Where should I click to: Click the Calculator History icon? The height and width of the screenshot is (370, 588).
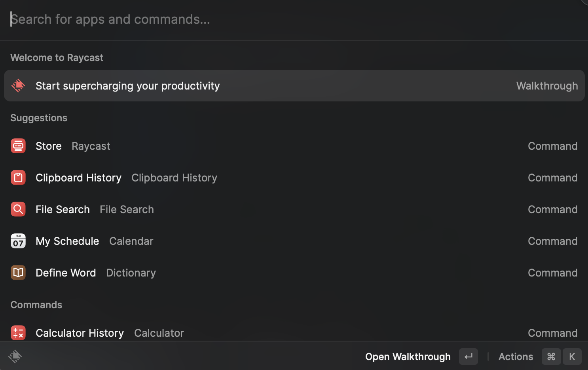[x=18, y=333]
